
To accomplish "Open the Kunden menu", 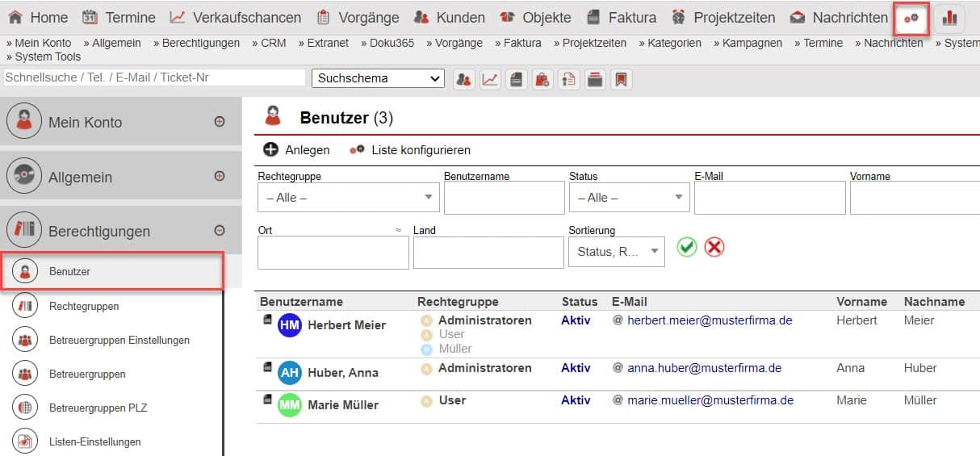I will coord(449,17).
